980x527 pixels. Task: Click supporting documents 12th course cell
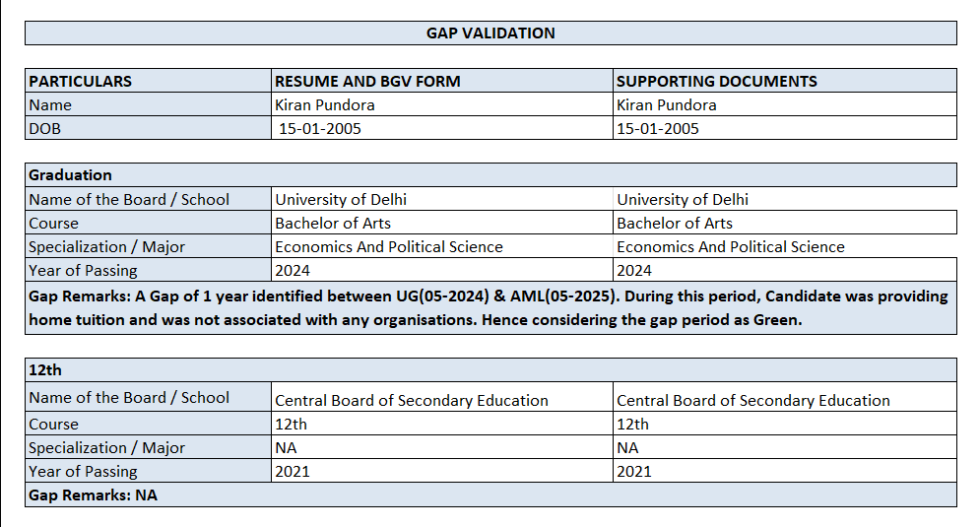pyautogui.click(x=633, y=424)
